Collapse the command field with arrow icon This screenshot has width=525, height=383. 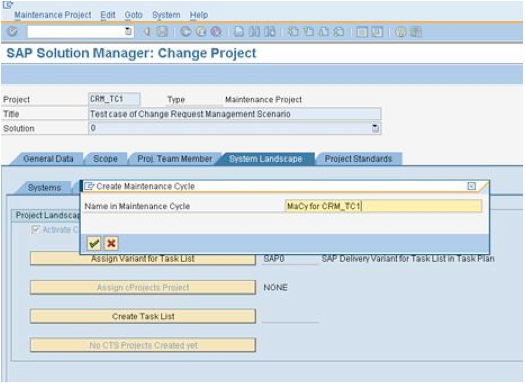pos(147,32)
